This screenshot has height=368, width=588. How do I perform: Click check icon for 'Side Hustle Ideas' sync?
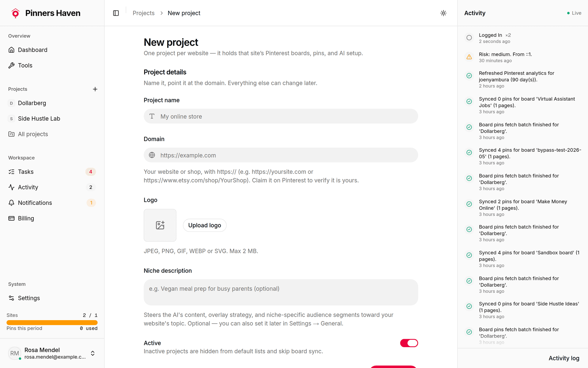tap(469, 306)
